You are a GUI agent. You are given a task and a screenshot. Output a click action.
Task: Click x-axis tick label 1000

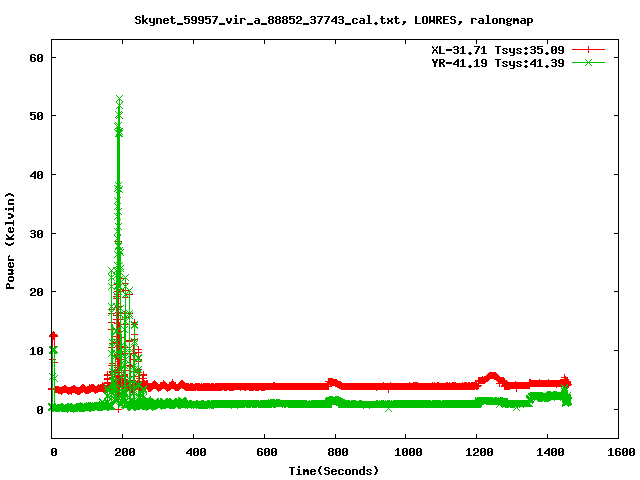tap(408, 452)
